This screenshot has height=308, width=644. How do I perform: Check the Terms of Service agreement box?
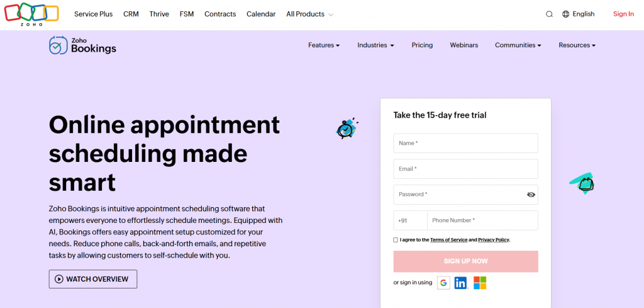396,240
